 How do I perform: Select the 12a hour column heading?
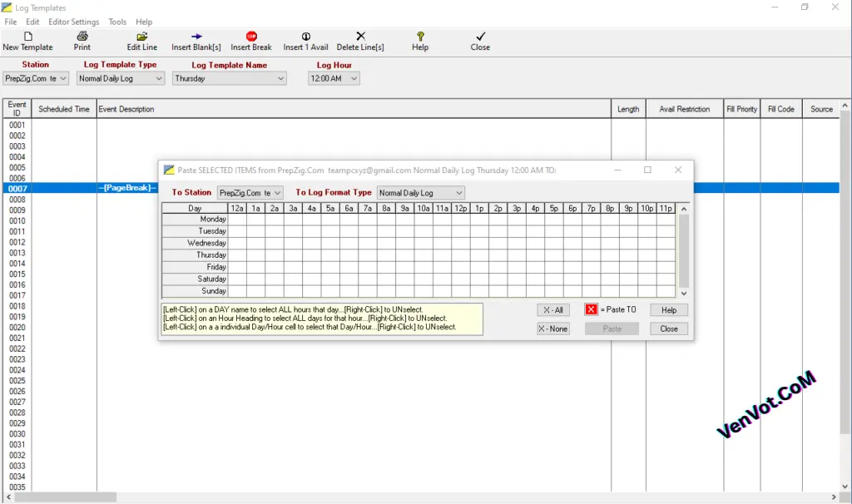click(x=237, y=209)
